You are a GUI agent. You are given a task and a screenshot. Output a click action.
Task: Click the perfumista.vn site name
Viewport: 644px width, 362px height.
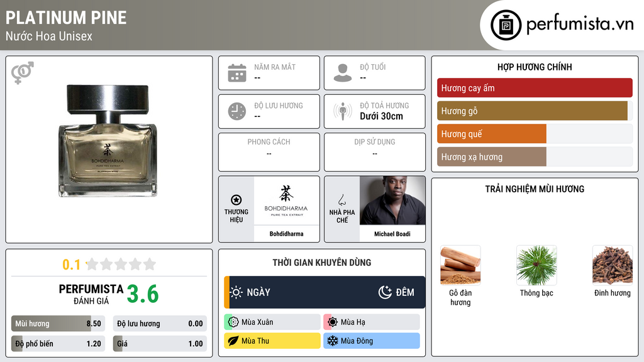[x=580, y=24]
